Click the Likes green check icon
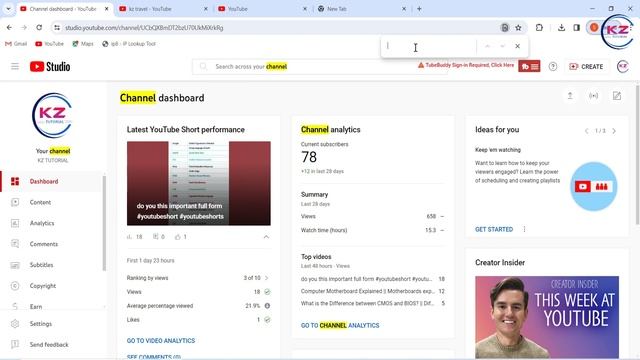640x360 pixels. [x=267, y=320]
